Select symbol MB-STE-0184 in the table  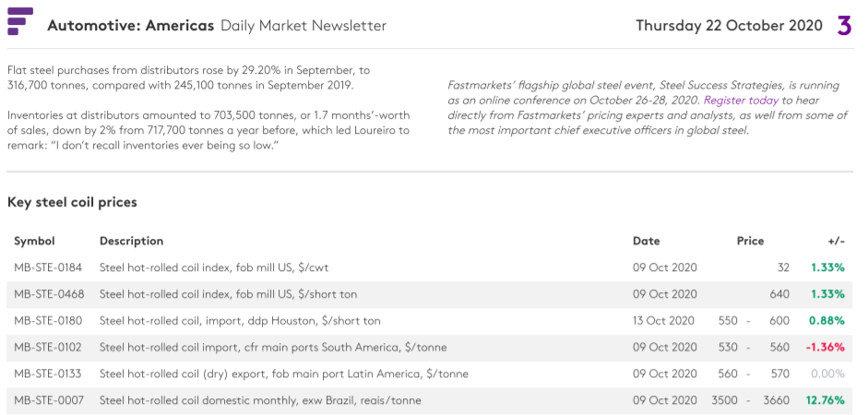tap(48, 267)
